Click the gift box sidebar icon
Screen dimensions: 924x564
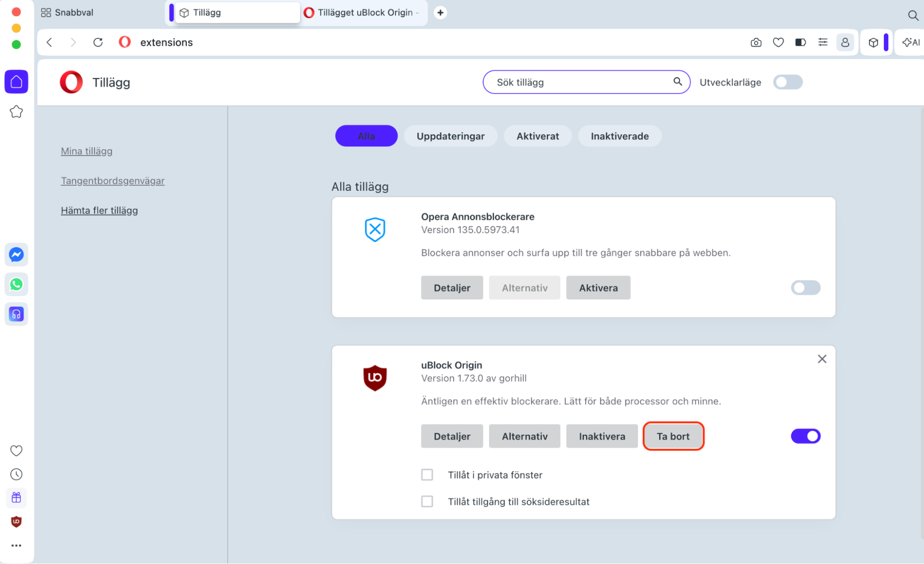16,497
